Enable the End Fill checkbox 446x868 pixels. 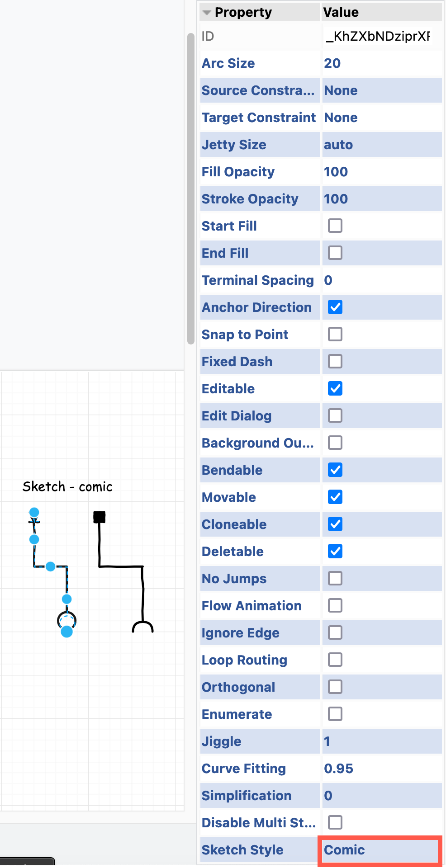335,253
